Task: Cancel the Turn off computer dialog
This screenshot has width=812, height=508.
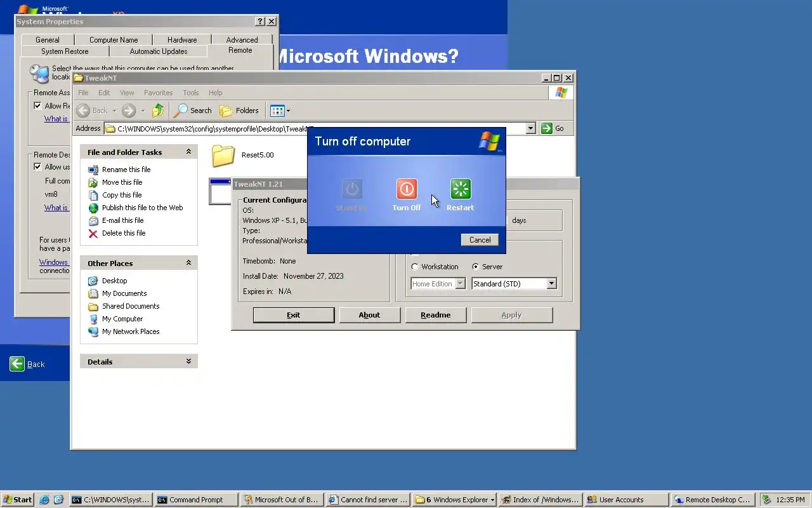Action: pyautogui.click(x=480, y=239)
